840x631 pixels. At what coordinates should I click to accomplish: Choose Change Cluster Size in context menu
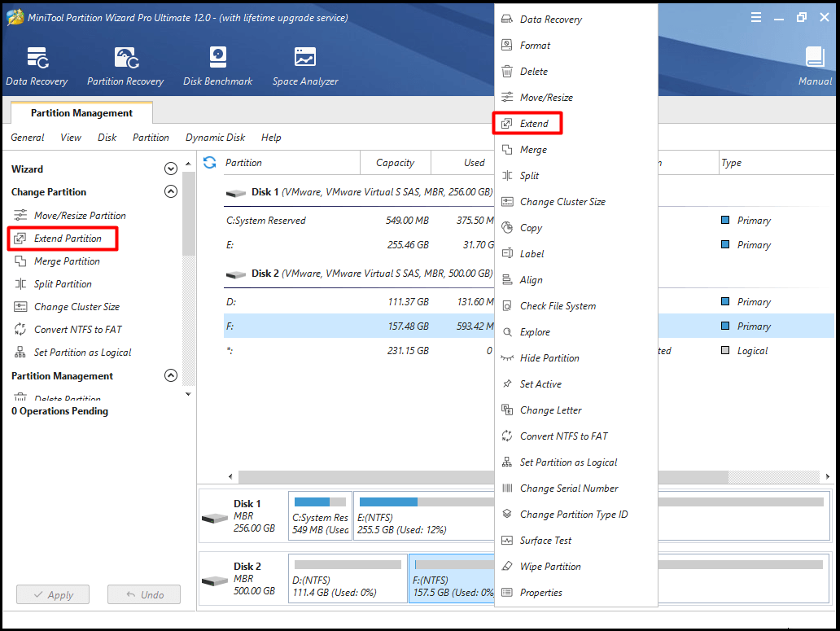[x=576, y=202]
